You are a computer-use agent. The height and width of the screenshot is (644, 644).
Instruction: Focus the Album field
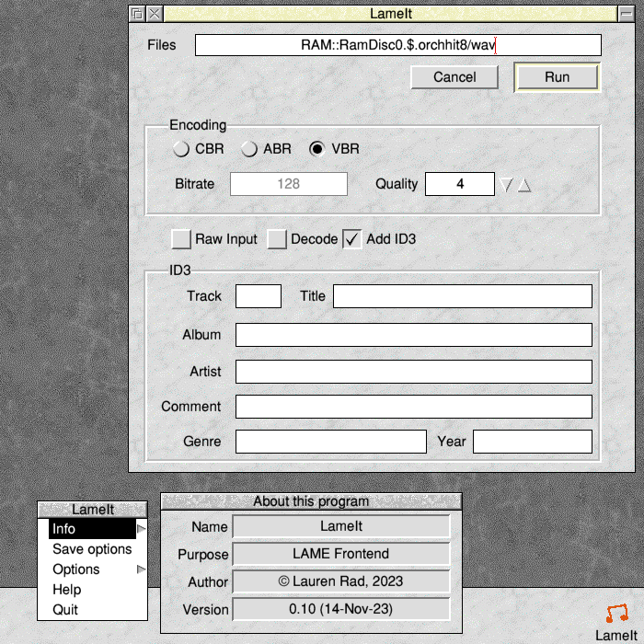[414, 335]
